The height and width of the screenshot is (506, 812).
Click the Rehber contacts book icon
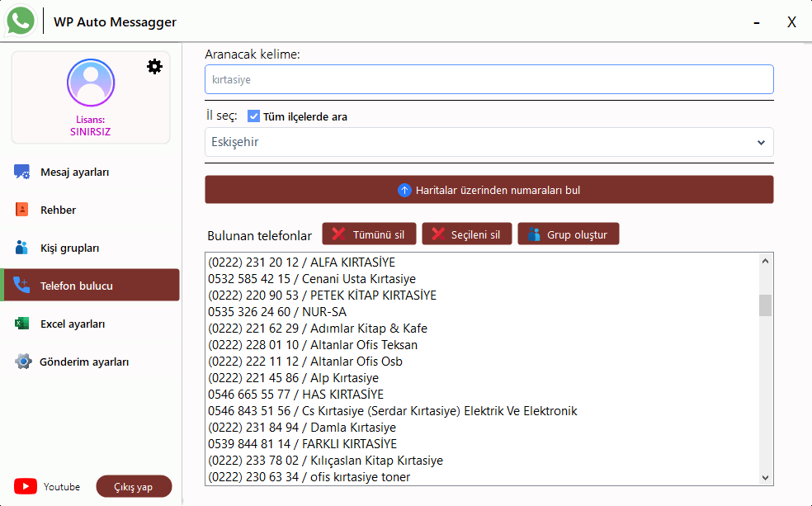point(21,210)
